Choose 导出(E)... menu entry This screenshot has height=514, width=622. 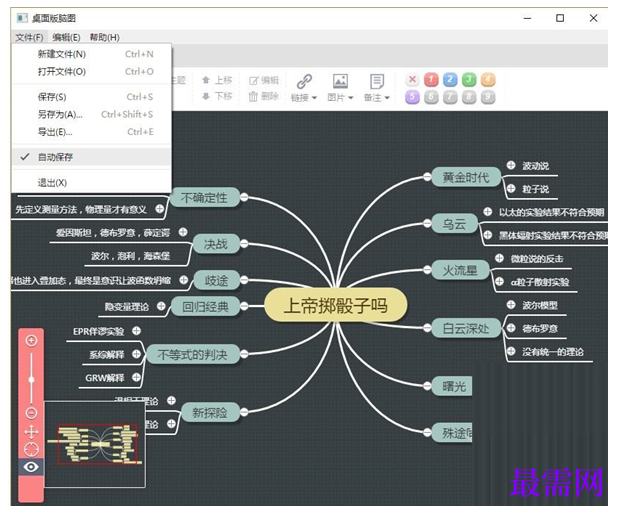[x=92, y=132]
